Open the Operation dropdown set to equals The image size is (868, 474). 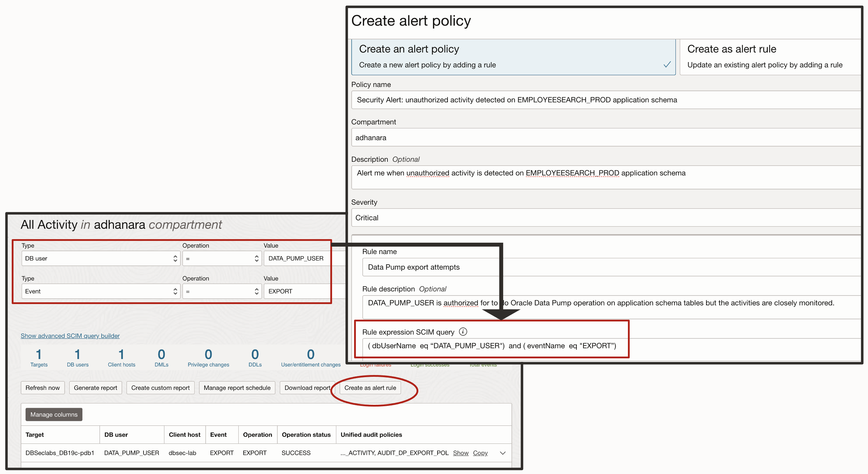(222, 258)
